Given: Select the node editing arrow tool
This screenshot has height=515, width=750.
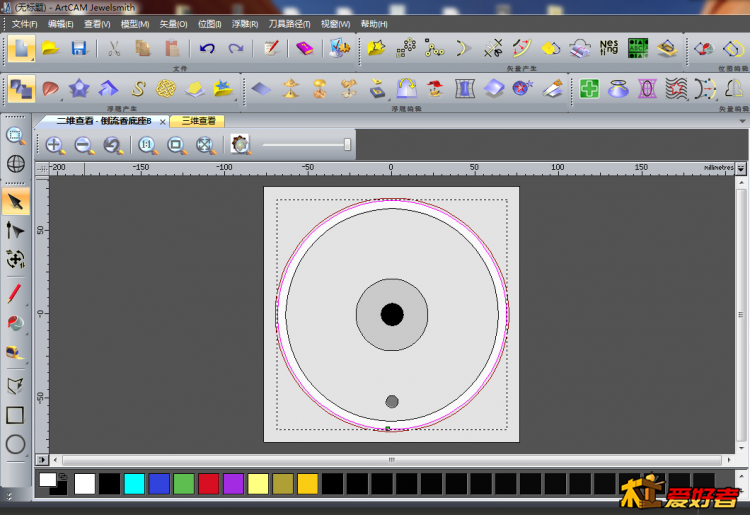Looking at the screenshot, I should (15, 231).
